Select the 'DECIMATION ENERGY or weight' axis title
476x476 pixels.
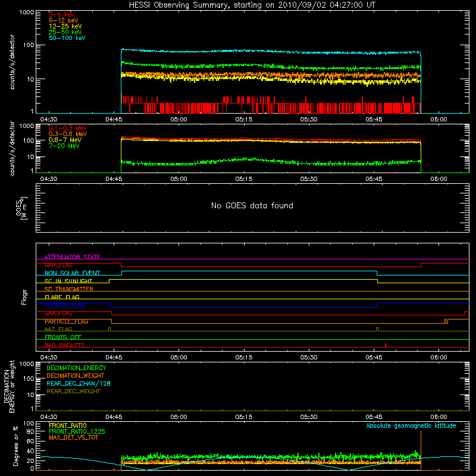click(9, 386)
